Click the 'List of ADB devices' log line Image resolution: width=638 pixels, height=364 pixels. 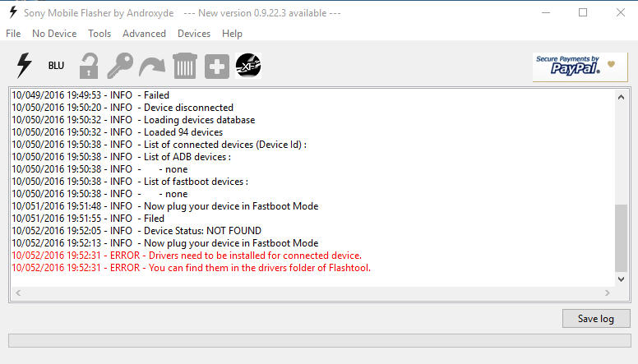coord(121,157)
